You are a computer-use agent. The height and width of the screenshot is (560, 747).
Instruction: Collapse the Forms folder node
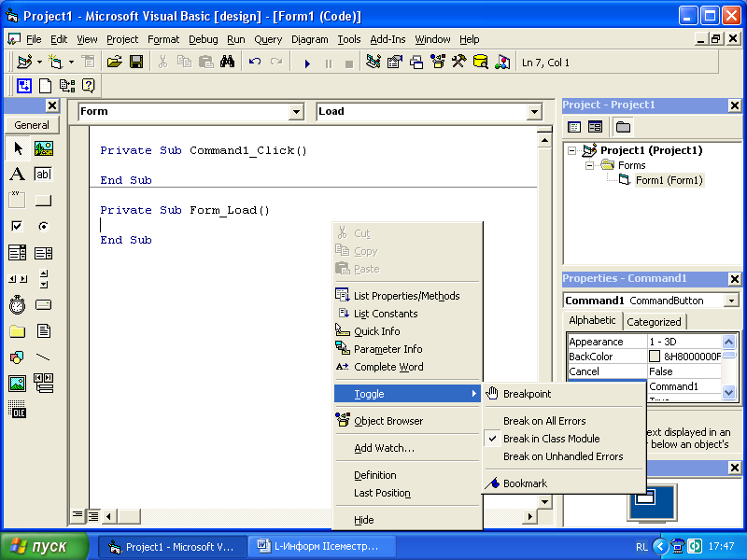[x=590, y=166]
